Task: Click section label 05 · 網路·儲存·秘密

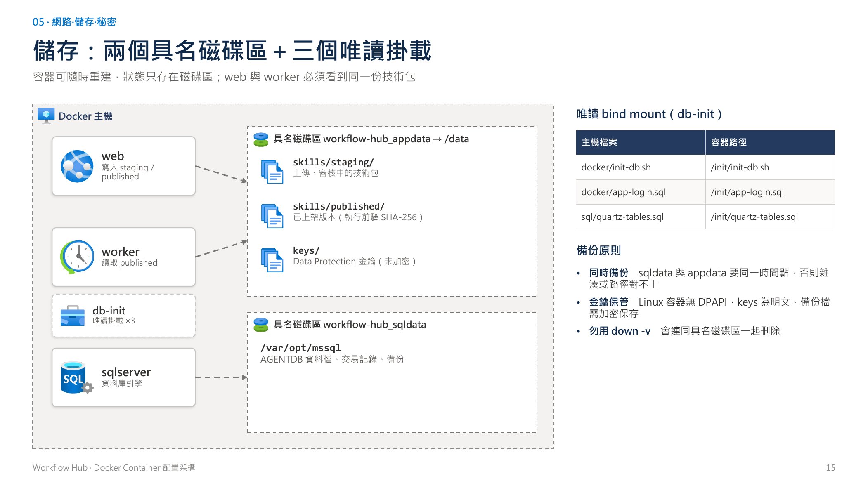Action: (74, 22)
